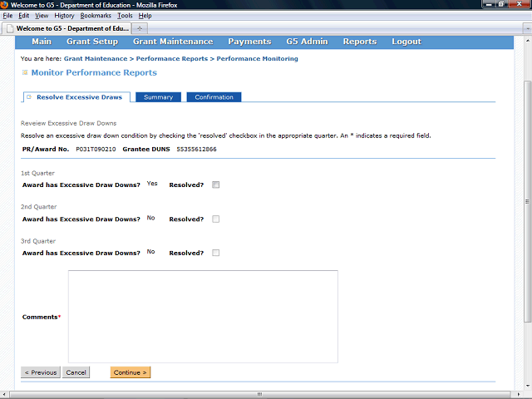Open the tab list dropdown arrow
Viewport: 532px width, 399px height.
[x=527, y=28]
